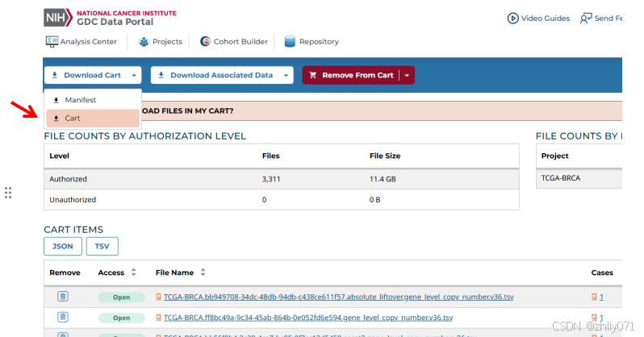
Task: Open the TCGA-BRCA.bb949708 absolute_liftover file link
Action: [x=338, y=297]
